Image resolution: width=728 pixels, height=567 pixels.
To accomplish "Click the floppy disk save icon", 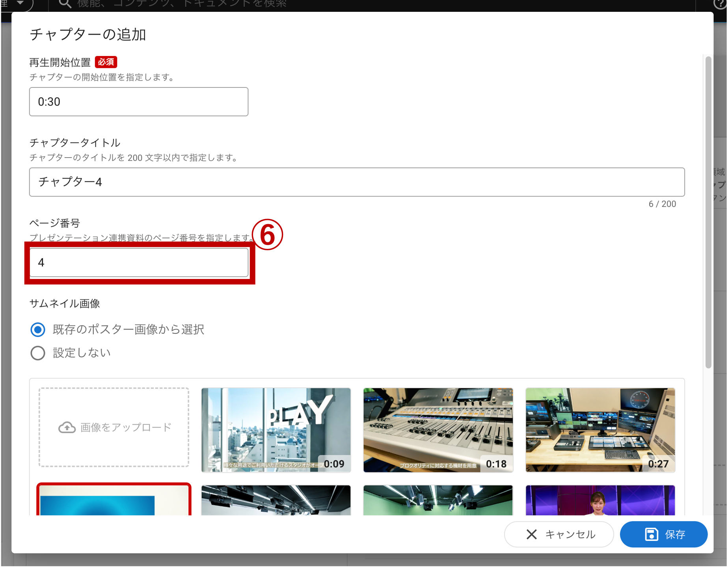I will pyautogui.click(x=652, y=535).
